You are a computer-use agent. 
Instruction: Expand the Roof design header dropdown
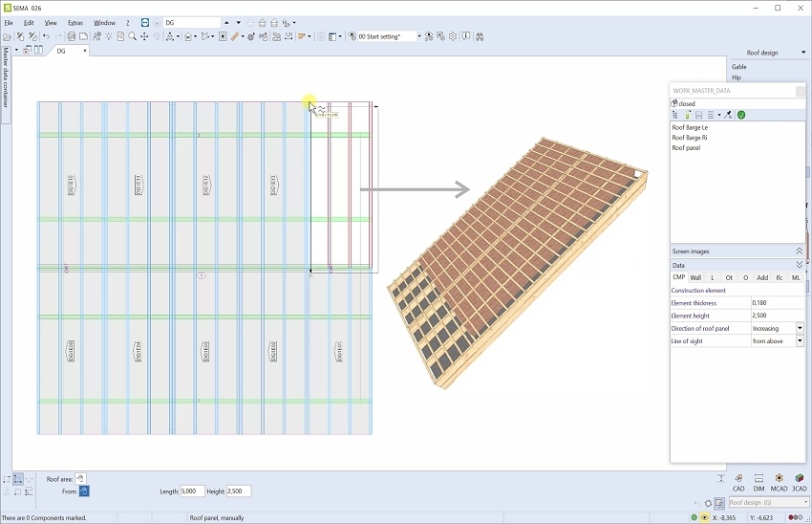803,53
